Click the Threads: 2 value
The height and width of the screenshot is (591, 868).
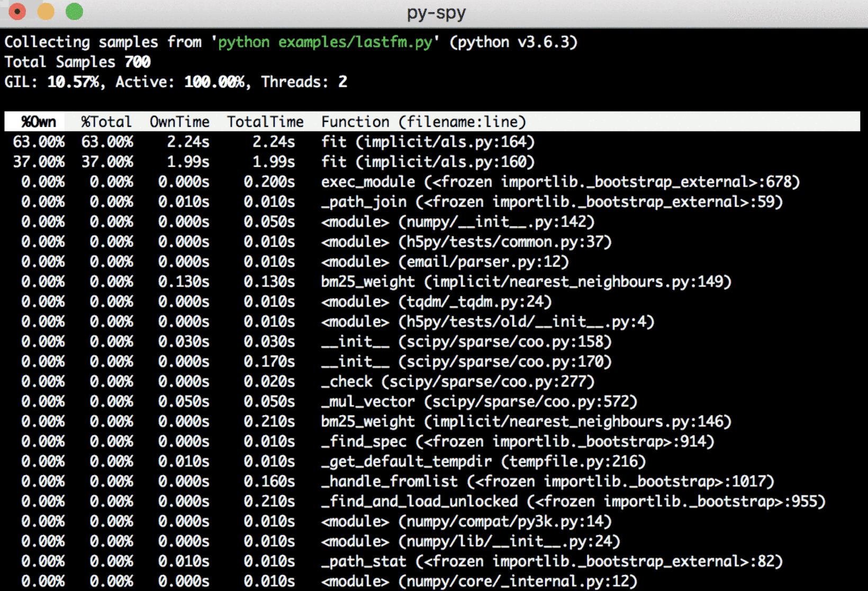pos(304,82)
